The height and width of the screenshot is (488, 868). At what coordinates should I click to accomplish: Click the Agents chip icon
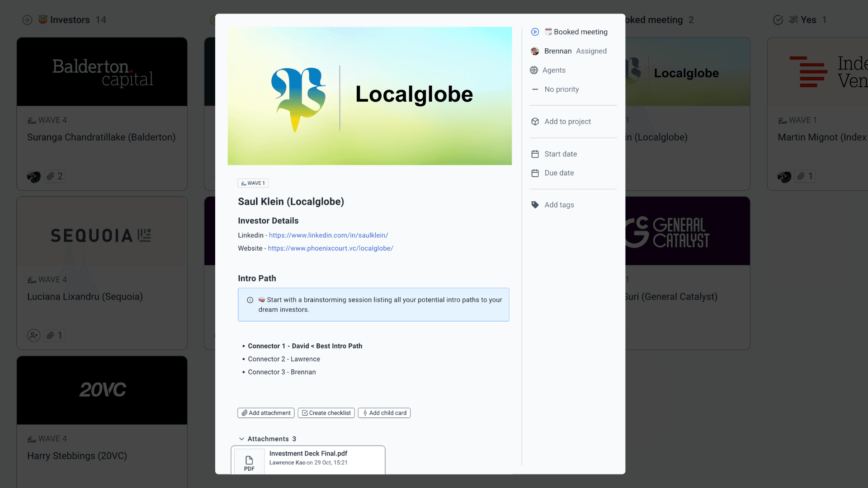[x=534, y=70]
